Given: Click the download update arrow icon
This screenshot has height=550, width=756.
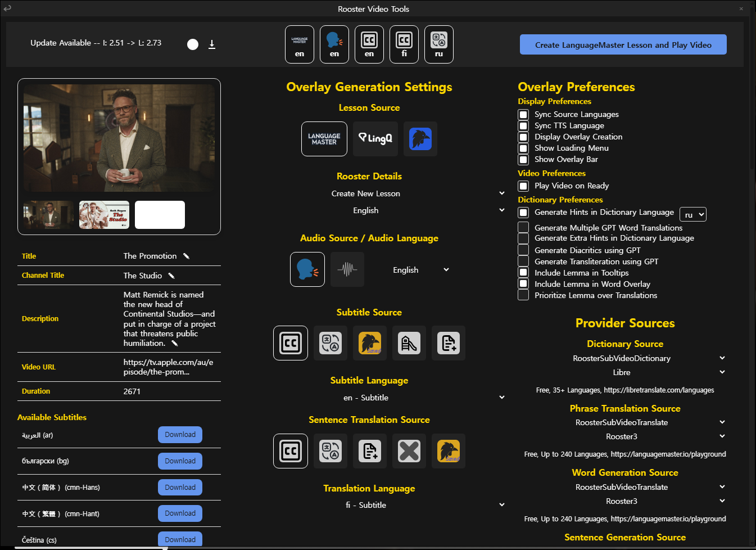Looking at the screenshot, I should [212, 44].
